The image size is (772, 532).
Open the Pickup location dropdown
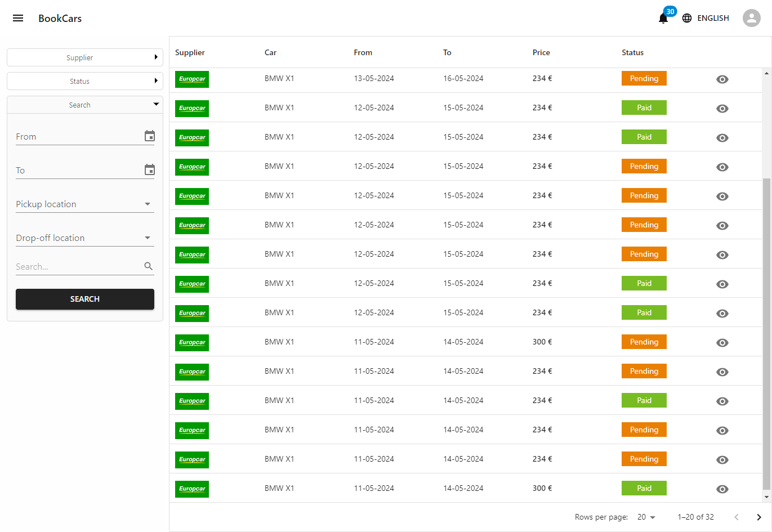point(85,204)
